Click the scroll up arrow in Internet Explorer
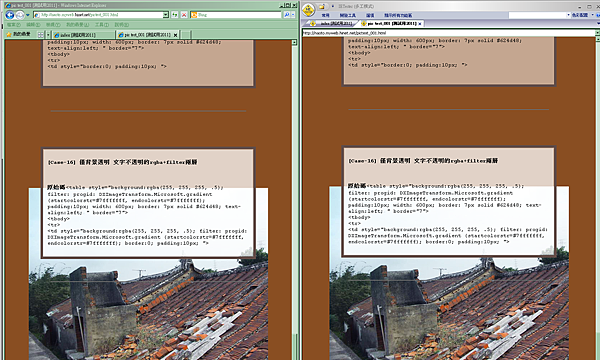The image size is (600, 360). [x=294, y=42]
